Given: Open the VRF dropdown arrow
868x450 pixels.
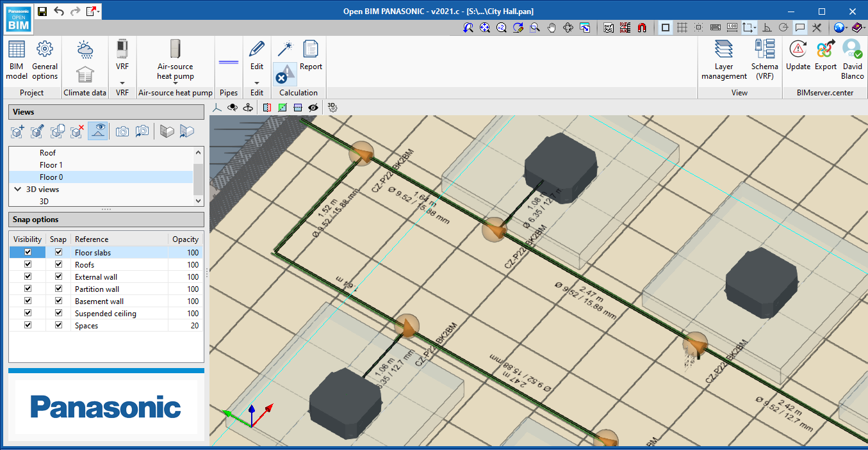Looking at the screenshot, I should (x=122, y=83).
